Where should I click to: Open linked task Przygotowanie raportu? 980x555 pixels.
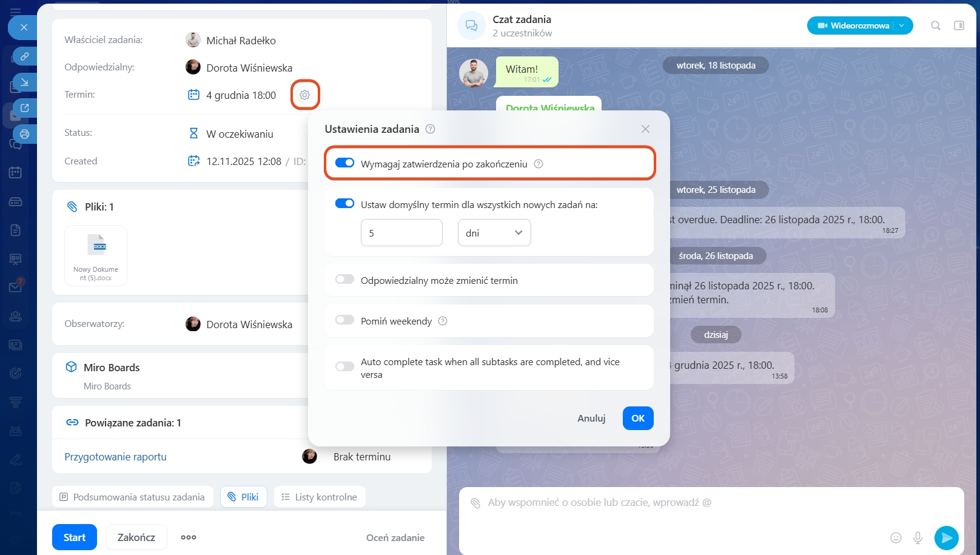pyautogui.click(x=115, y=457)
